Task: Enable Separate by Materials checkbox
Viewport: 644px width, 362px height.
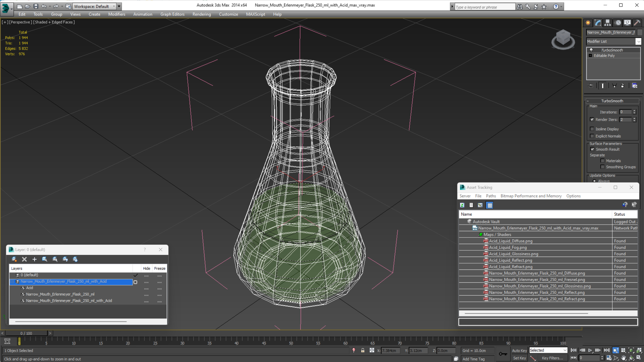Action: coord(602,161)
